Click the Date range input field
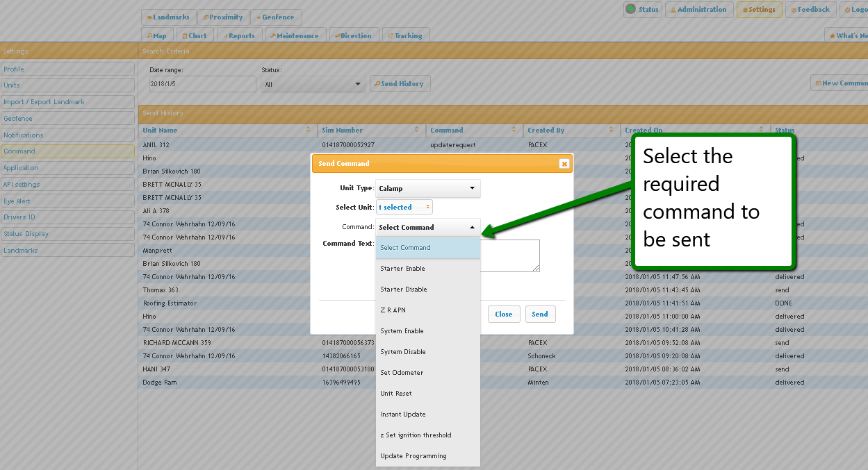The width and height of the screenshot is (868, 470). 202,84
